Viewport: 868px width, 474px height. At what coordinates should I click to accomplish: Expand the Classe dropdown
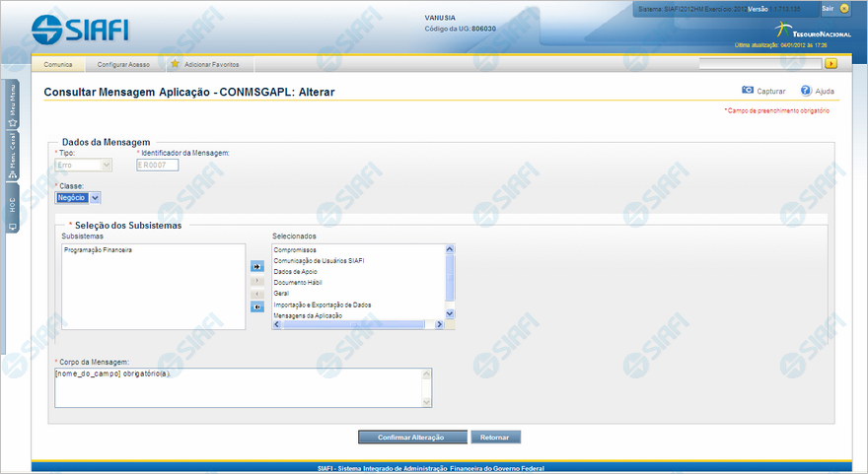click(x=96, y=197)
